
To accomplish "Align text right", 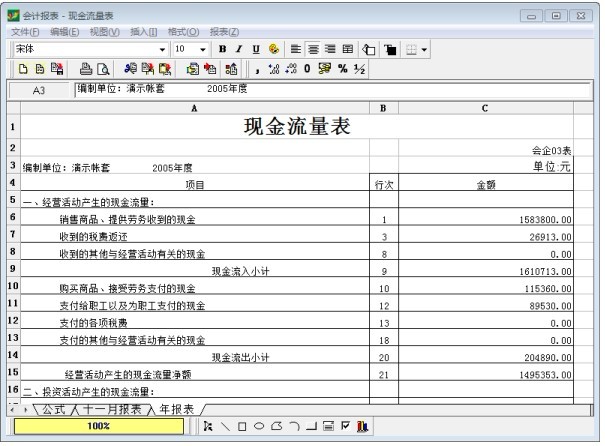I will [x=330, y=49].
